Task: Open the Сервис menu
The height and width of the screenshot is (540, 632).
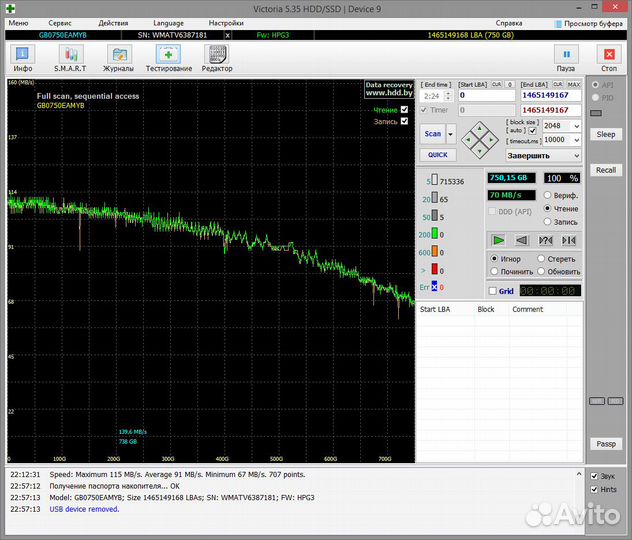Action: tap(60, 22)
